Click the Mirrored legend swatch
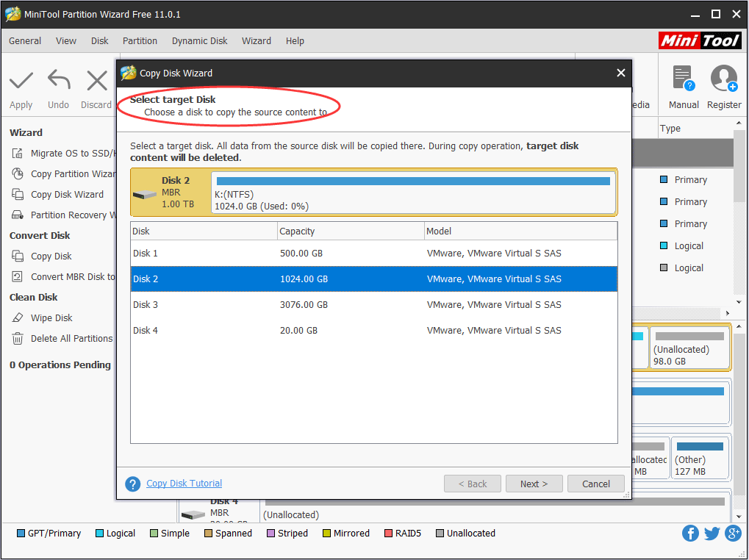Viewport: 749px width, 560px height. (327, 534)
